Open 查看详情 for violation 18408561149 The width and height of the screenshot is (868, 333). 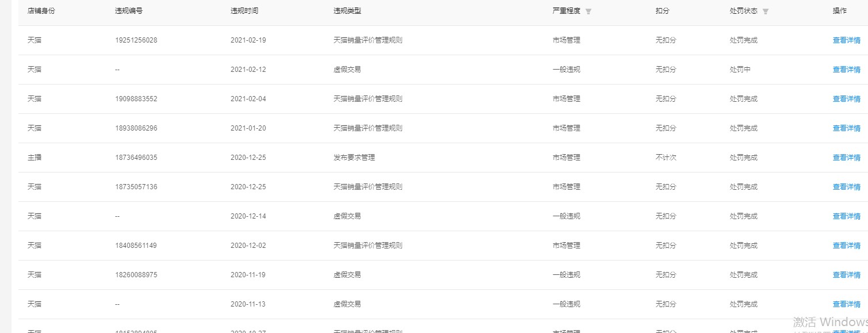tap(847, 246)
